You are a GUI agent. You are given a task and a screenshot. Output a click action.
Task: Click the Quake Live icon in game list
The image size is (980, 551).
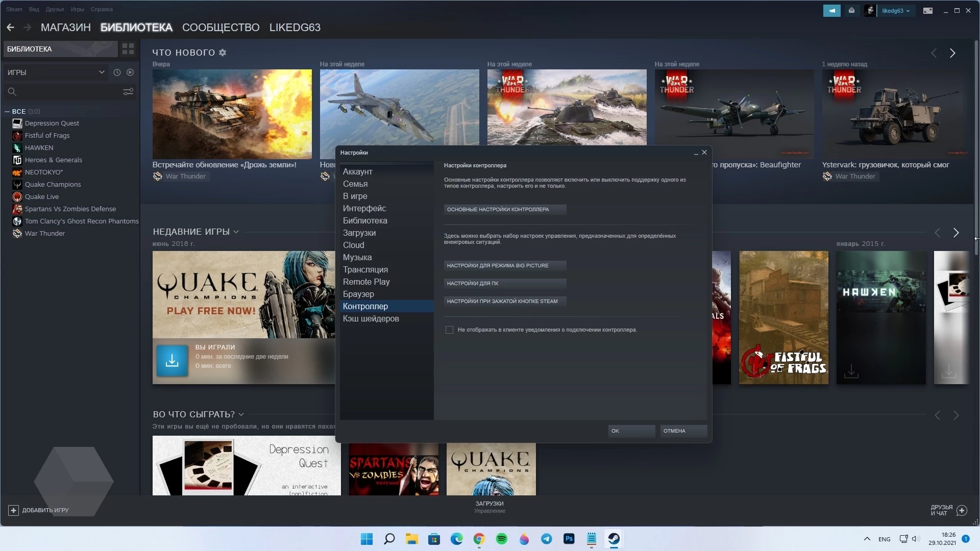click(x=17, y=197)
